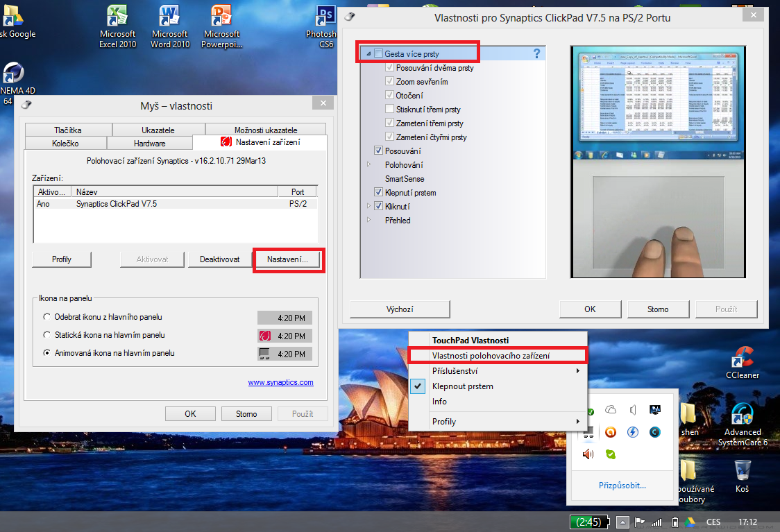780x532 pixels.
Task: Switch to the 'Ukazatele' tab
Action: pos(158,130)
